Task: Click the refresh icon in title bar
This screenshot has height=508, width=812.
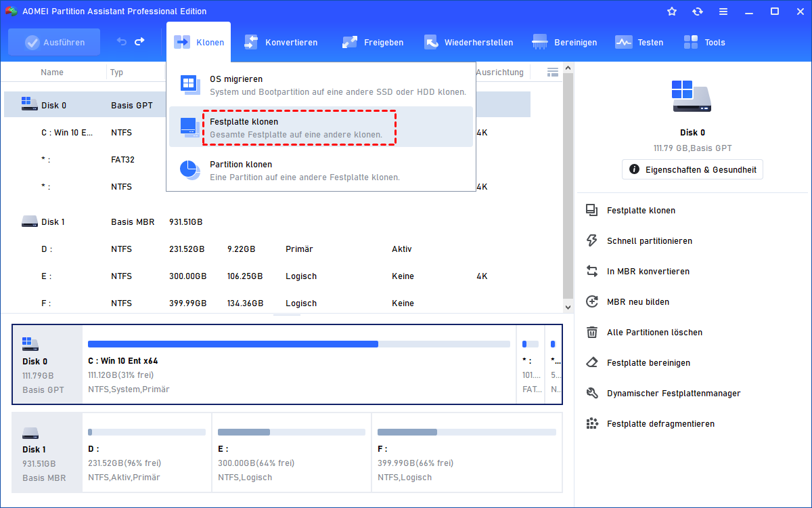Action: point(698,12)
